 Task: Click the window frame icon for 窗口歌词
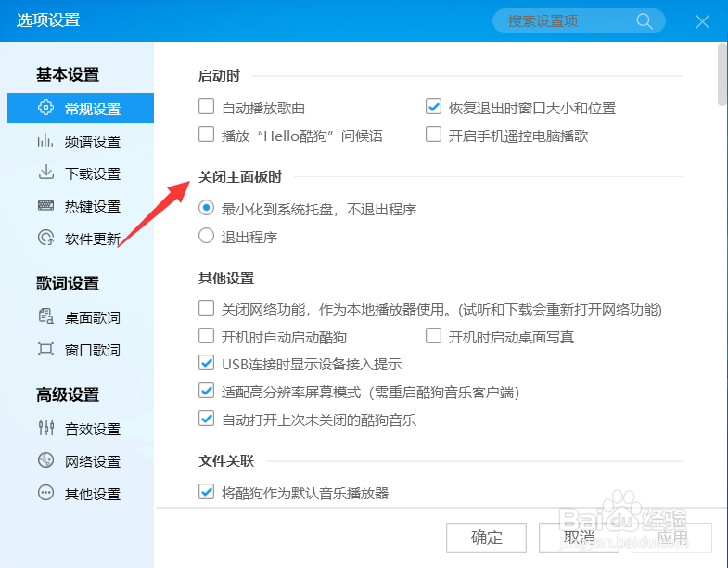pyautogui.click(x=45, y=349)
